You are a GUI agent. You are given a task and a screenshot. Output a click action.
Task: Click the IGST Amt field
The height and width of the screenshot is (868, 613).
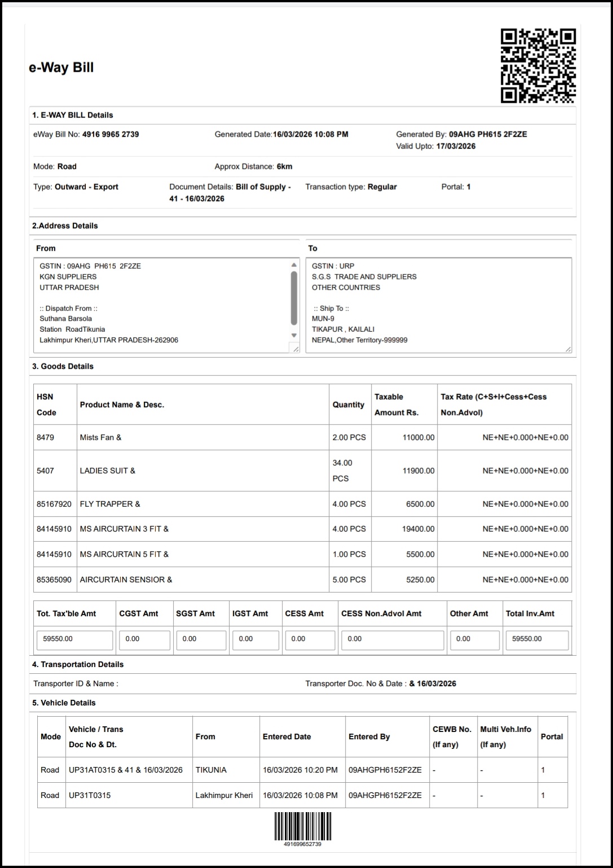pyautogui.click(x=255, y=639)
